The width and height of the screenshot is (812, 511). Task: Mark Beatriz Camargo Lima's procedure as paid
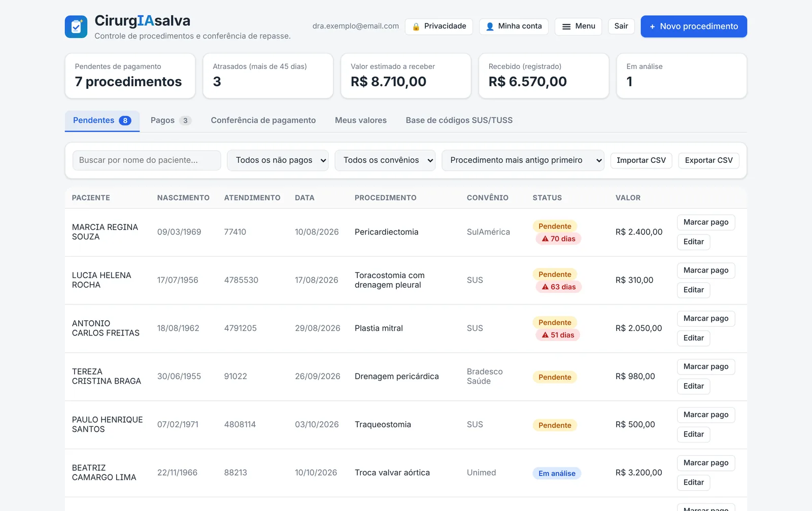point(706,463)
